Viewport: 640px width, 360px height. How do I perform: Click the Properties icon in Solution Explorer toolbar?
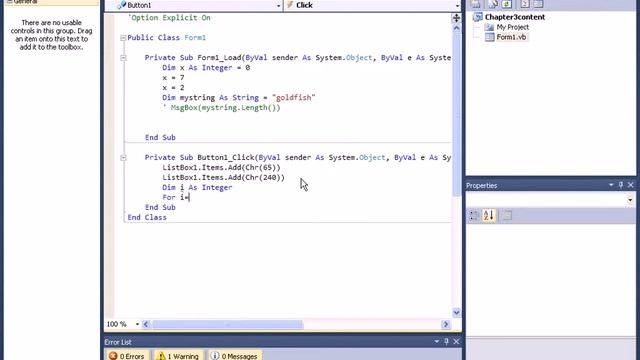pos(475,4)
